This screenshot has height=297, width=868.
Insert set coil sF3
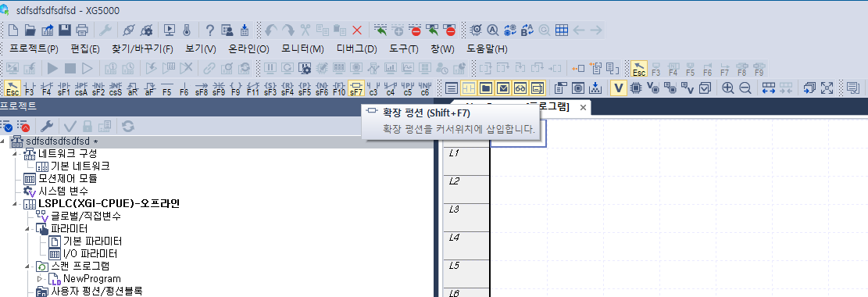coord(270,88)
